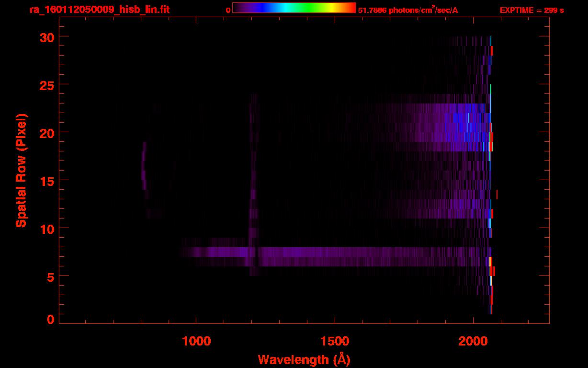Viewport: 588px width, 368px height.
Task: Click the 51.7886 photons/cm²/sec/A label
Action: pyautogui.click(x=408, y=10)
